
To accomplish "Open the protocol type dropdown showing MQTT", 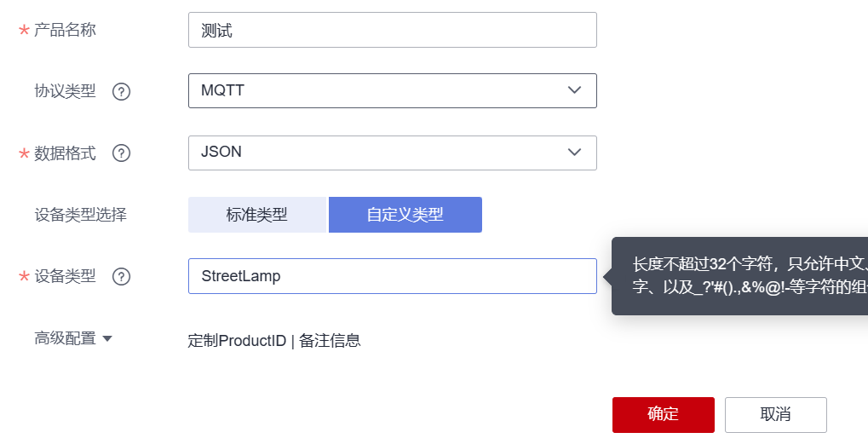I will 392,90.
